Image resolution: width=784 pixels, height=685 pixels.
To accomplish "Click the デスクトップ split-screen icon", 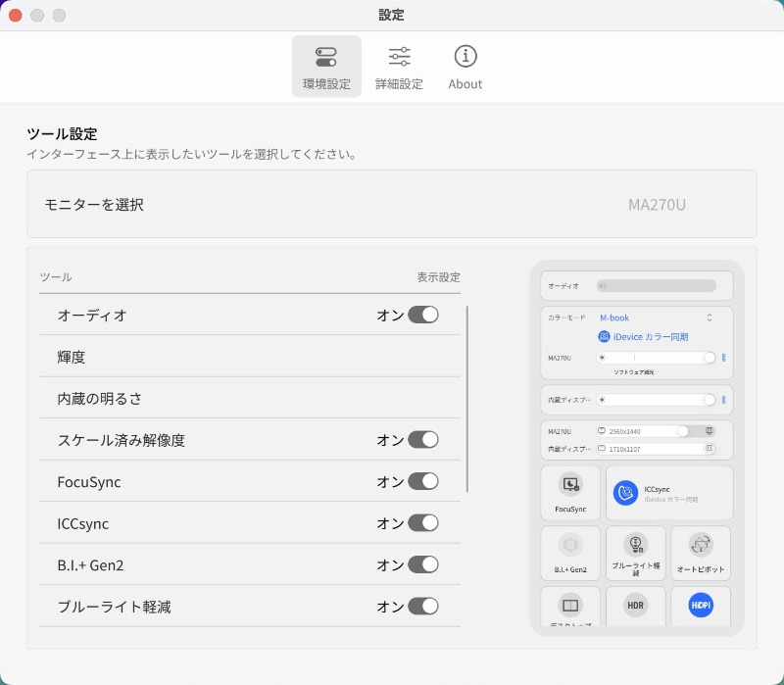I will pos(569,607).
